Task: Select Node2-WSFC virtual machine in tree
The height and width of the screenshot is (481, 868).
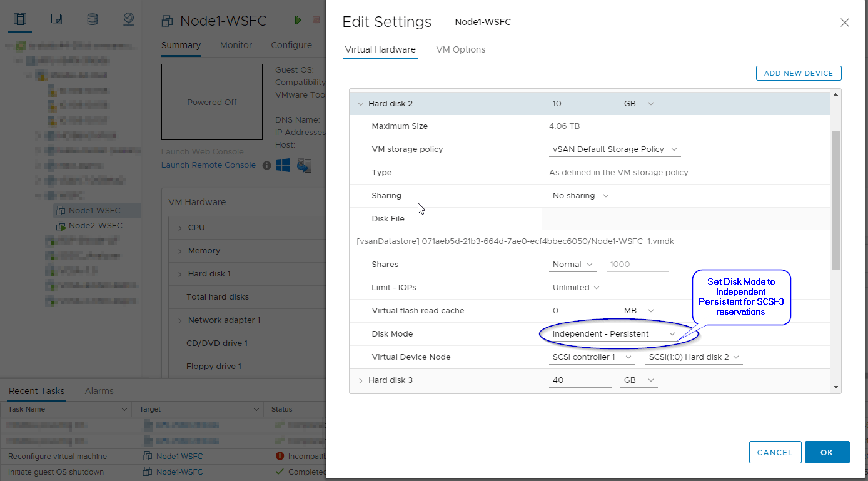Action: pyautogui.click(x=95, y=226)
